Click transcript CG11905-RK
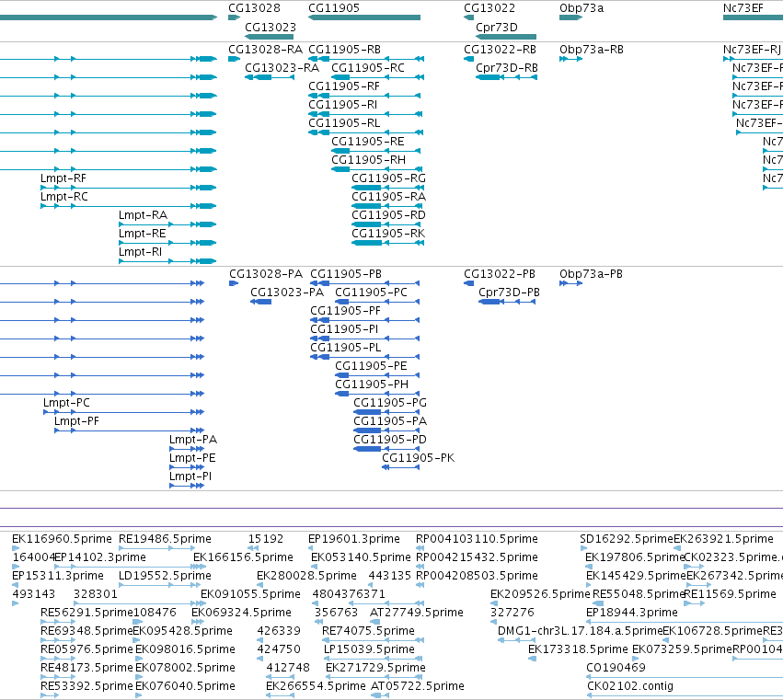Image resolution: width=783 pixels, height=700 pixels. point(388,235)
